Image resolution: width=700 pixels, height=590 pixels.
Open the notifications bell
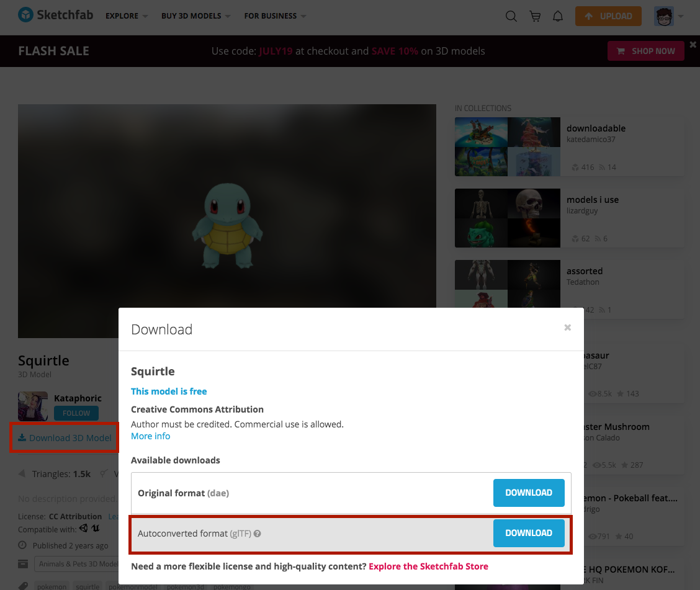click(x=558, y=17)
